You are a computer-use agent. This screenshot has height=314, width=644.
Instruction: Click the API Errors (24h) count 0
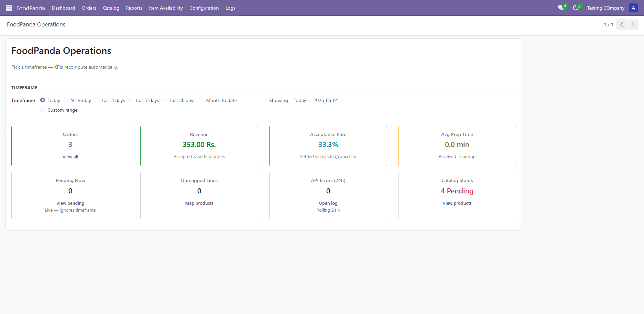coord(328,191)
